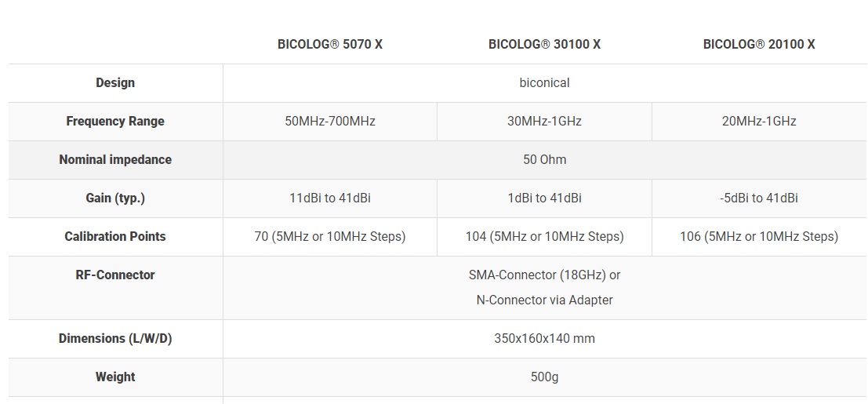Click the Calibration Points row label
Image resolution: width=868 pixels, height=404 pixels.
click(115, 236)
